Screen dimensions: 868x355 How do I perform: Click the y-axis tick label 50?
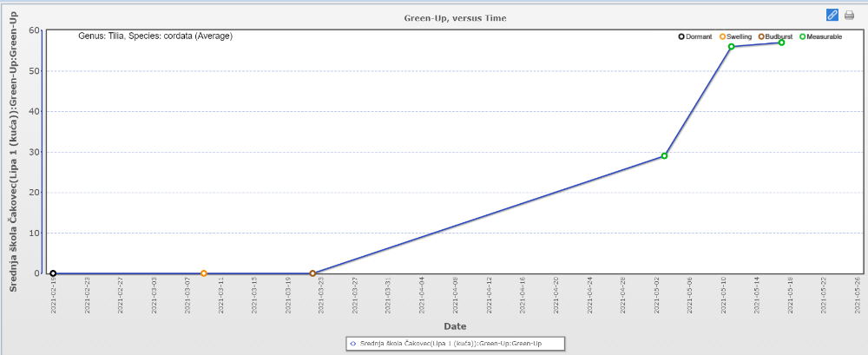pyautogui.click(x=35, y=71)
